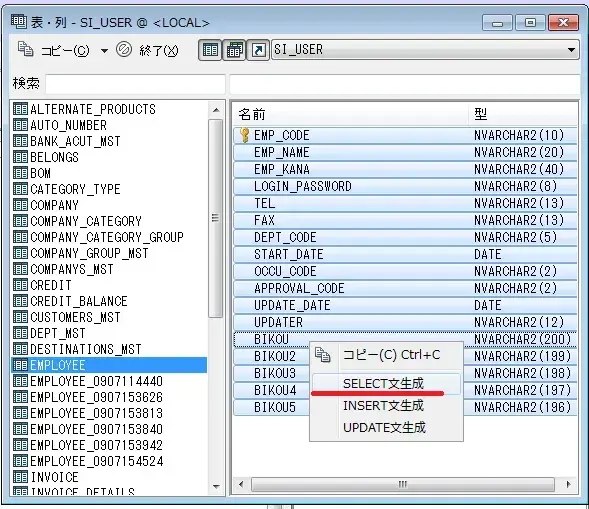
Task: Select CATEGORY_TYPE table
Action: pos(75,189)
